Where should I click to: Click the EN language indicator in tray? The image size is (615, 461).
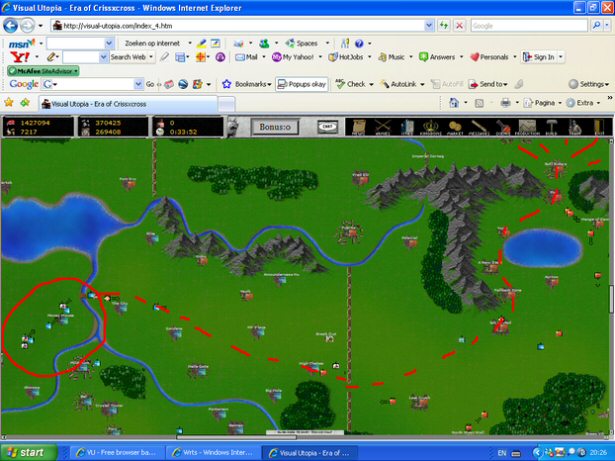tap(502, 453)
